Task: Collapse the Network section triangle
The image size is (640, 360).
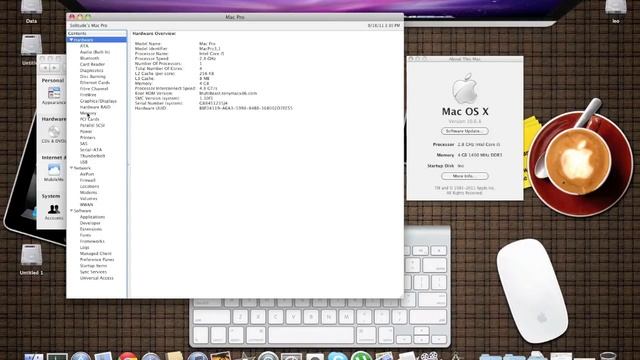Action: click(x=71, y=168)
